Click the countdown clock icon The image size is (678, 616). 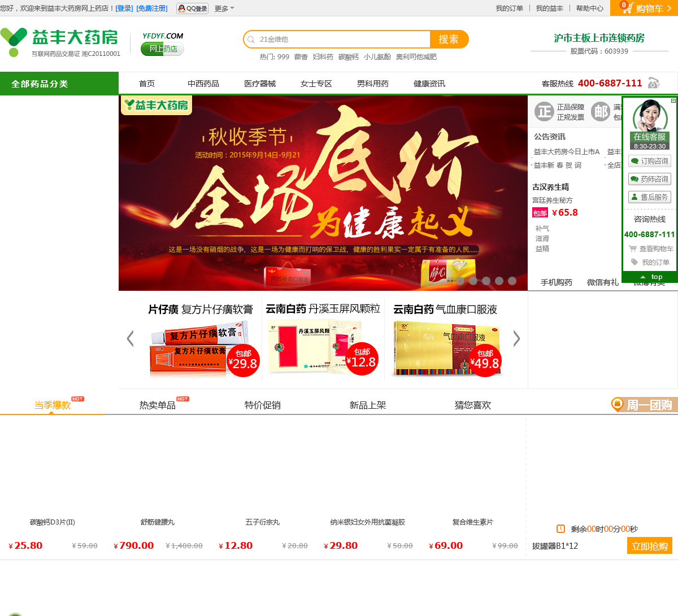click(560, 529)
